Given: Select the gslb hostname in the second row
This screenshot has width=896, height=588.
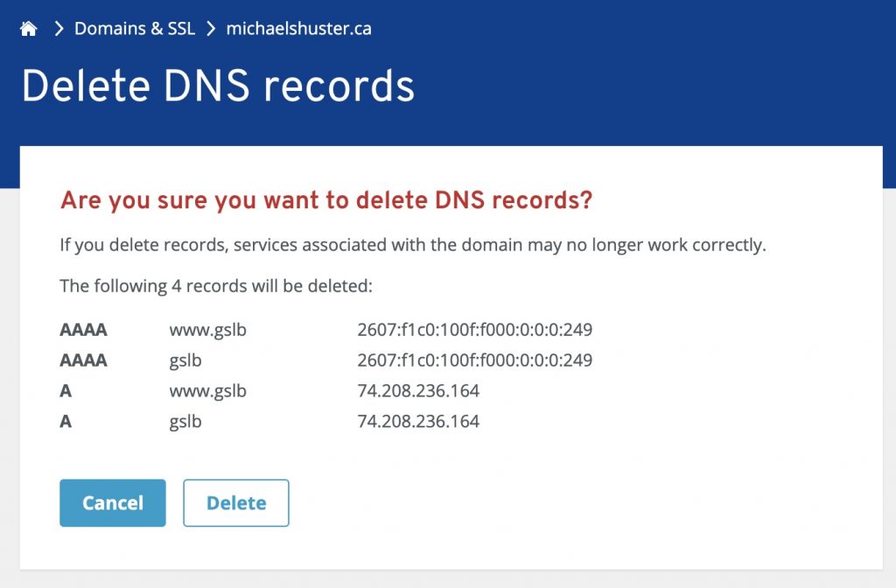Looking at the screenshot, I should [185, 360].
